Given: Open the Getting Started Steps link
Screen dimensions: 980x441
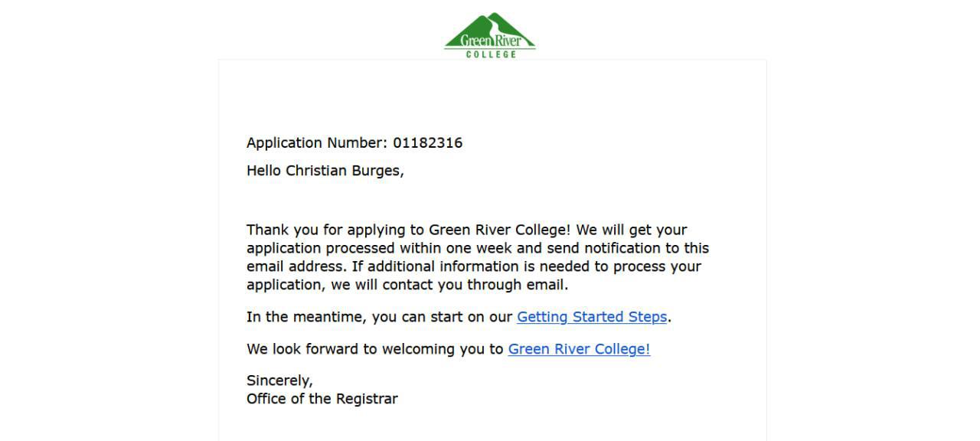Looking at the screenshot, I should [x=592, y=317].
